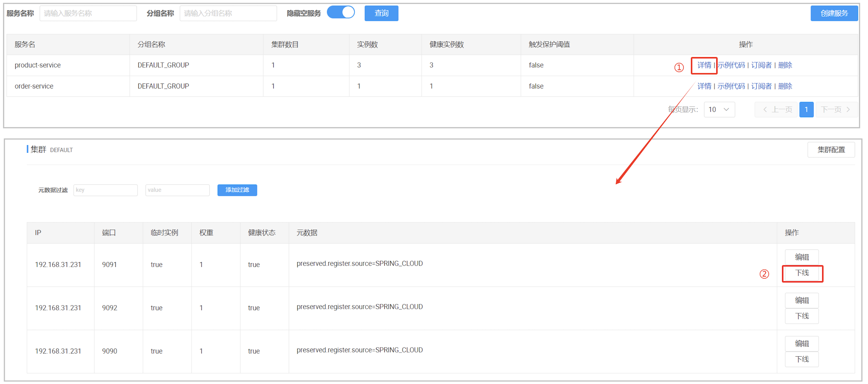Screen dimensions: 868x384
Task: Open 示例代码 for product-service
Action: pos(731,65)
